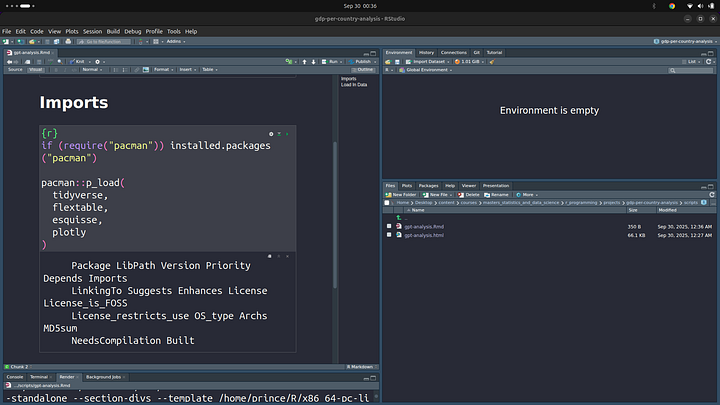This screenshot has height=405, width=720.
Task: Click the editor back navigation arrow
Action: point(9,62)
